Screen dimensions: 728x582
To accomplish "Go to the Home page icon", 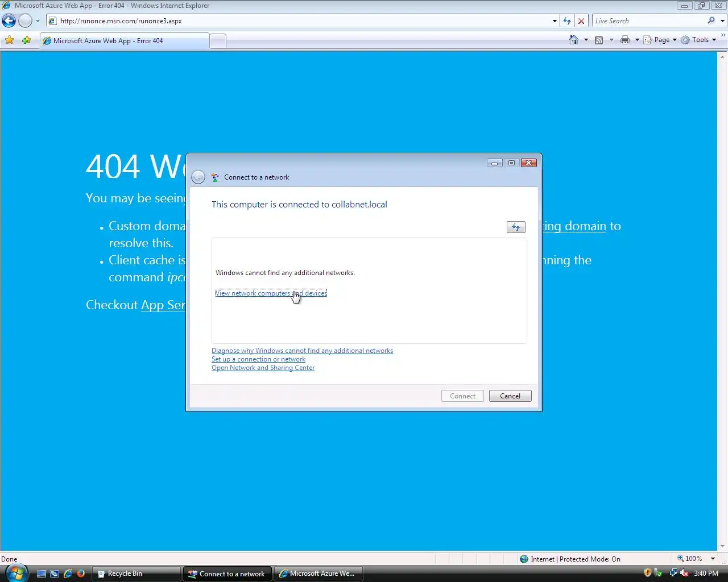I will click(x=574, y=40).
